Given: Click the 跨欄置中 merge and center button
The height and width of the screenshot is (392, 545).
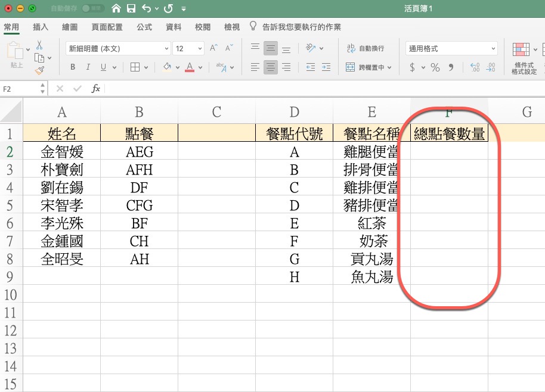Looking at the screenshot, I should [x=366, y=67].
